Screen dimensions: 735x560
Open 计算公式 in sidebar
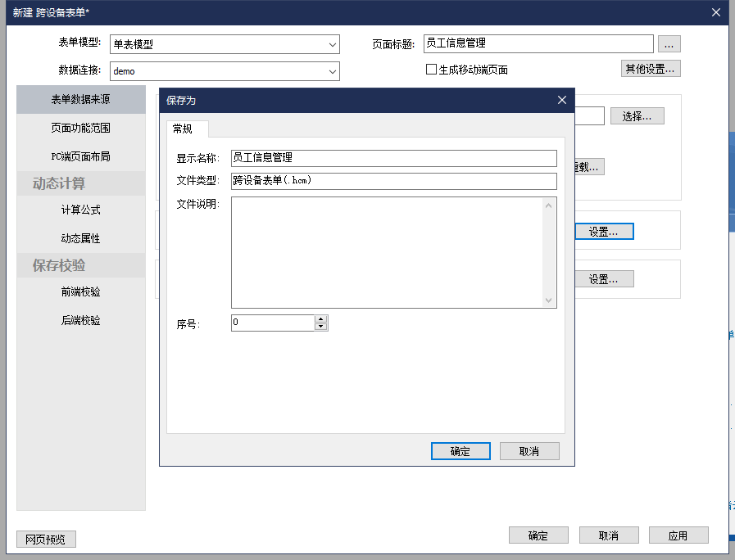point(80,210)
